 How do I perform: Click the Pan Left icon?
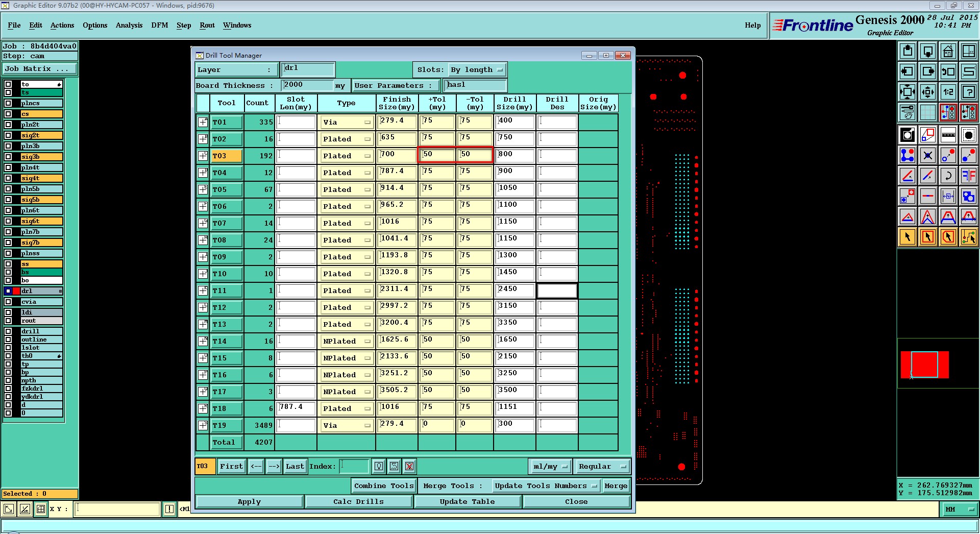tap(908, 71)
